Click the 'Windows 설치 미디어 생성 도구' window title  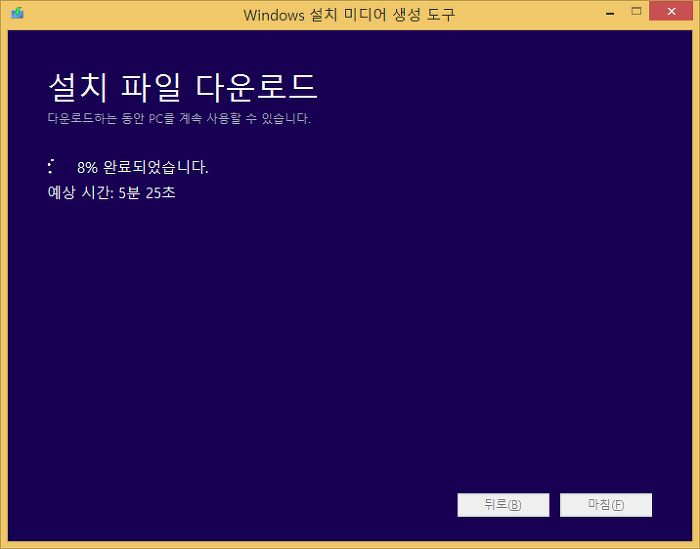pos(349,15)
